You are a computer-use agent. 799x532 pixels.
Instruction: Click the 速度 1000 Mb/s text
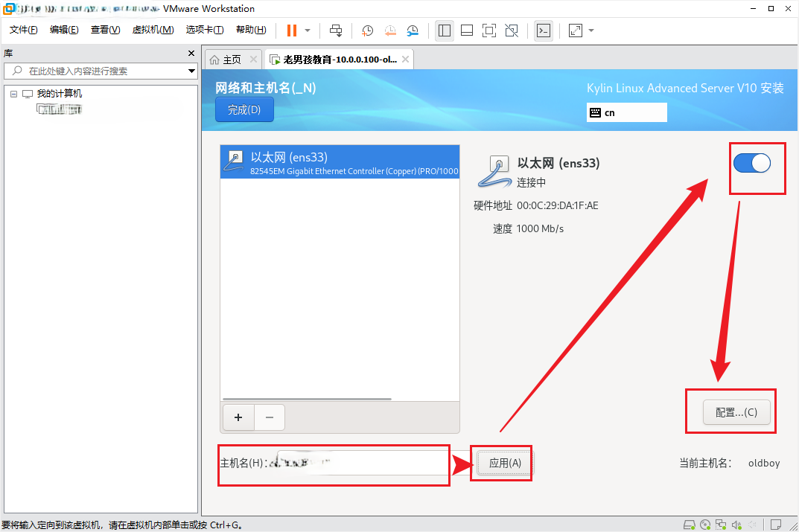[529, 228]
